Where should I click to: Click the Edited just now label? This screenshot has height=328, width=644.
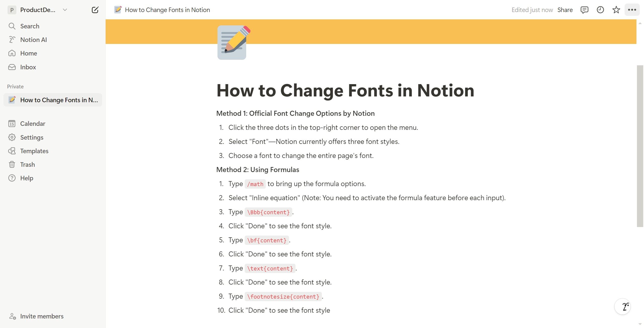click(532, 10)
